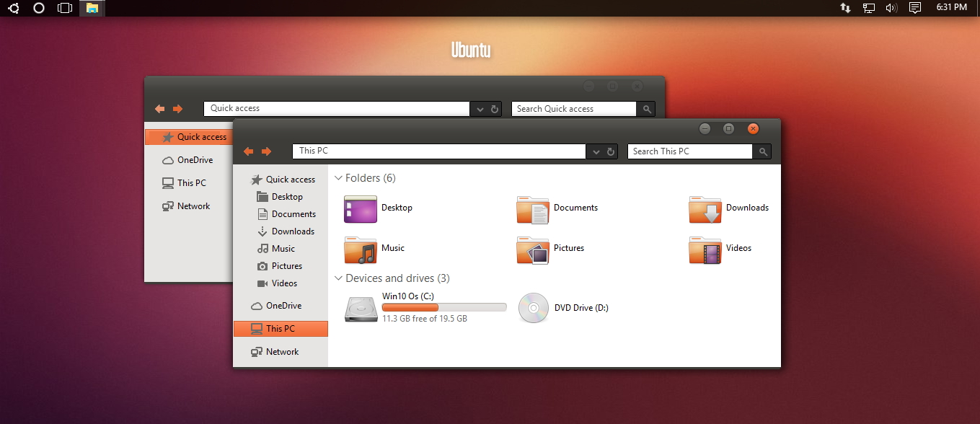The image size is (980, 424).
Task: Select Desktop in the navigation sidebar
Action: click(281, 197)
